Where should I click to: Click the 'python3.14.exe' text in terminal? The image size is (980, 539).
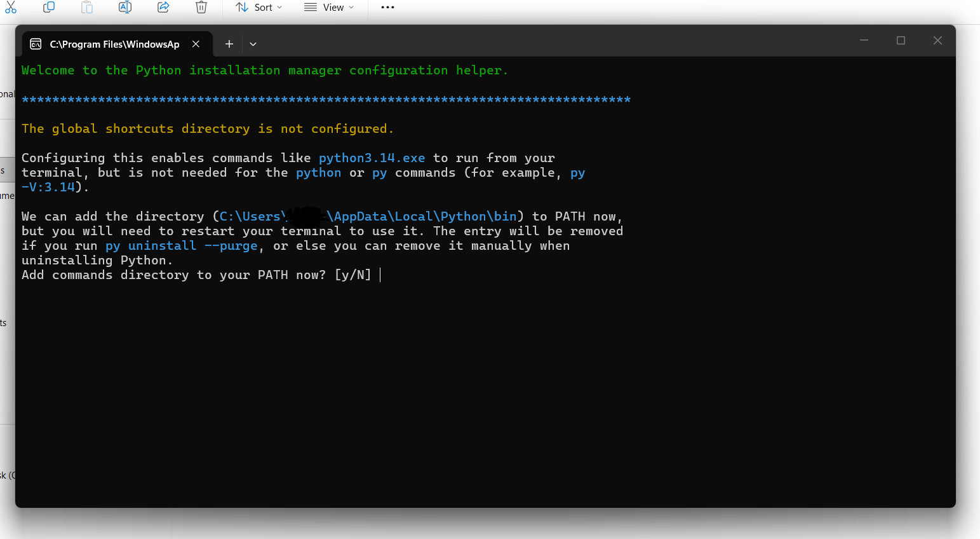tap(372, 158)
